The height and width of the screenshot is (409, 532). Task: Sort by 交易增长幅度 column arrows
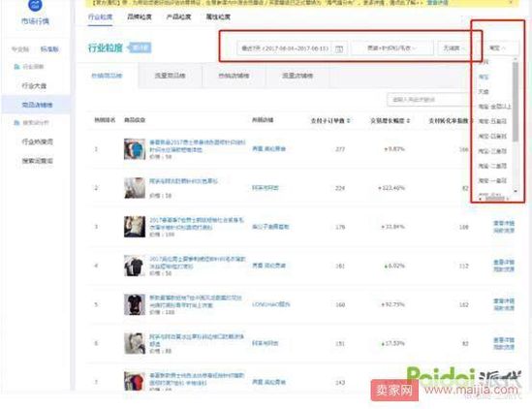pos(408,120)
